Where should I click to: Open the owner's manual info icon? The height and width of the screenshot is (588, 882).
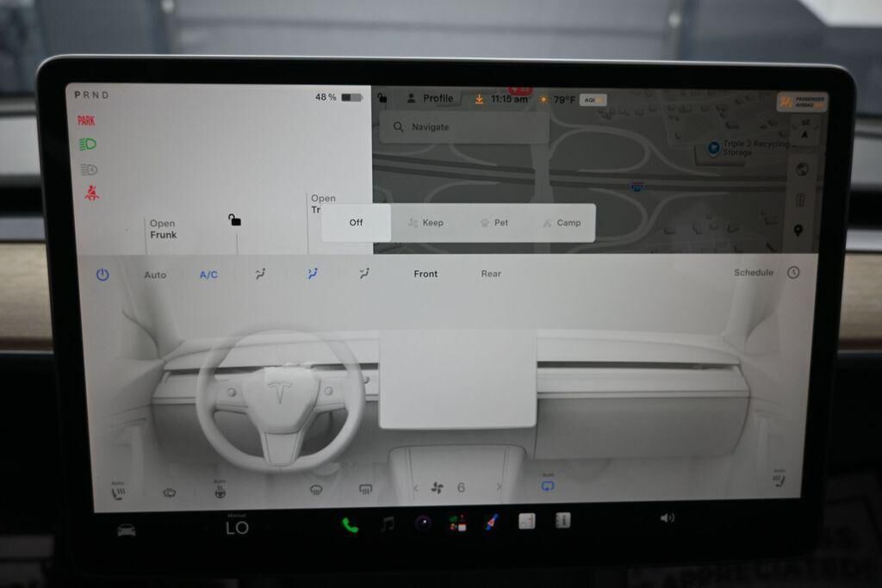[563, 521]
